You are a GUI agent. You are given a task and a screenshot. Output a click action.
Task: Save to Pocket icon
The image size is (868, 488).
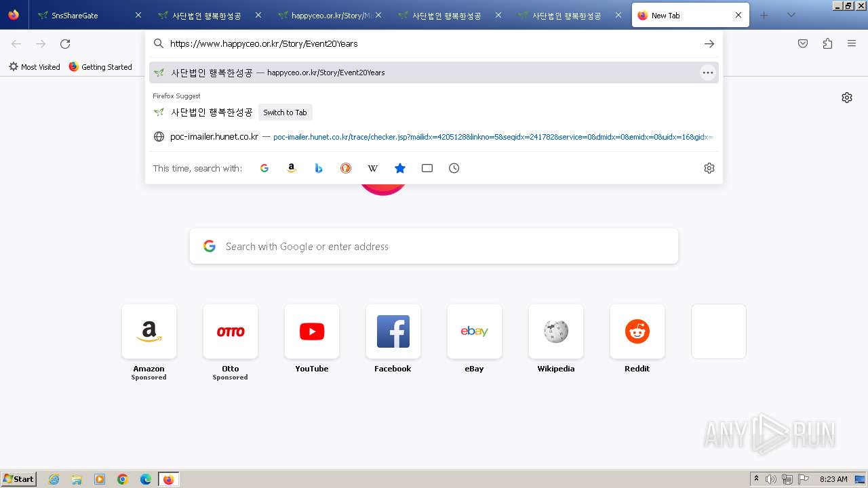803,43
